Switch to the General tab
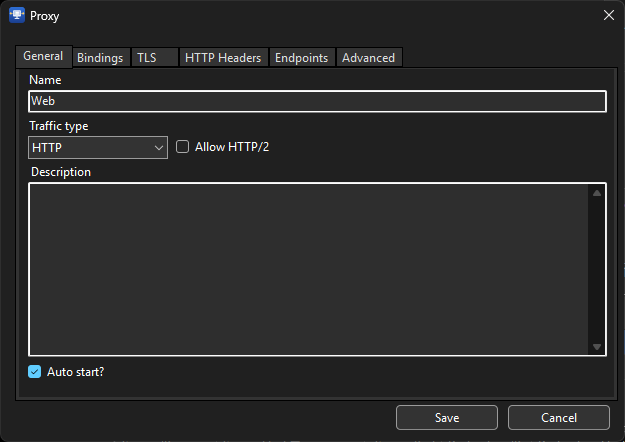625x442 pixels. coord(43,56)
